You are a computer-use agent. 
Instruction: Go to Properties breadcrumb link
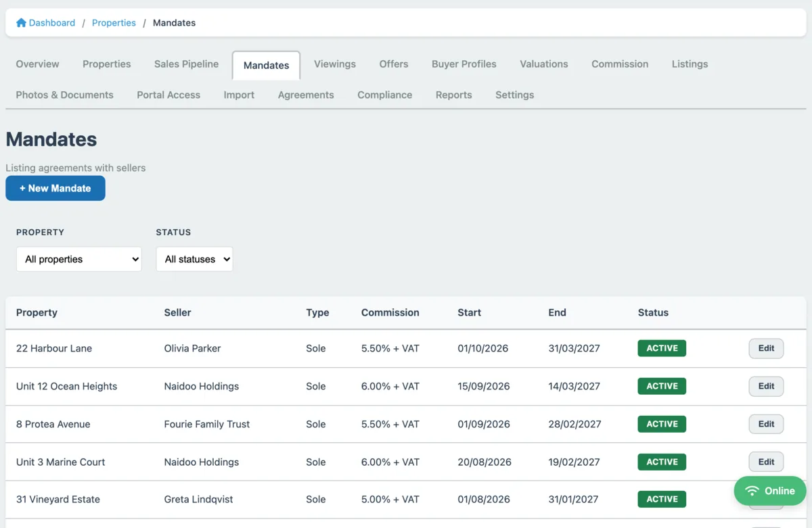114,23
